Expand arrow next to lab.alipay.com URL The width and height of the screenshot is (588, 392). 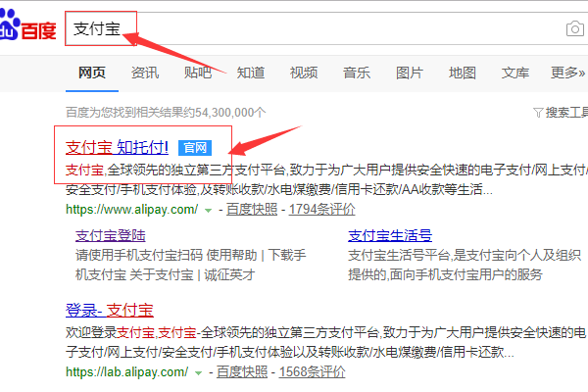(198, 373)
